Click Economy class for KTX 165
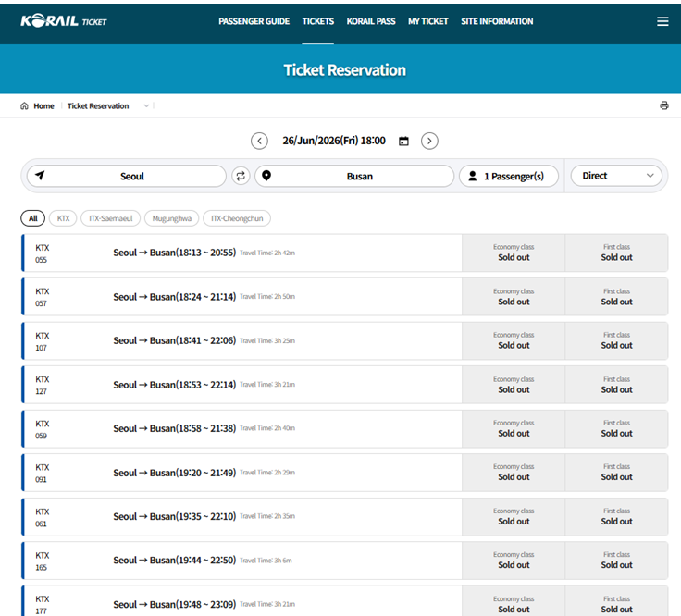The height and width of the screenshot is (616, 681). 514,561
